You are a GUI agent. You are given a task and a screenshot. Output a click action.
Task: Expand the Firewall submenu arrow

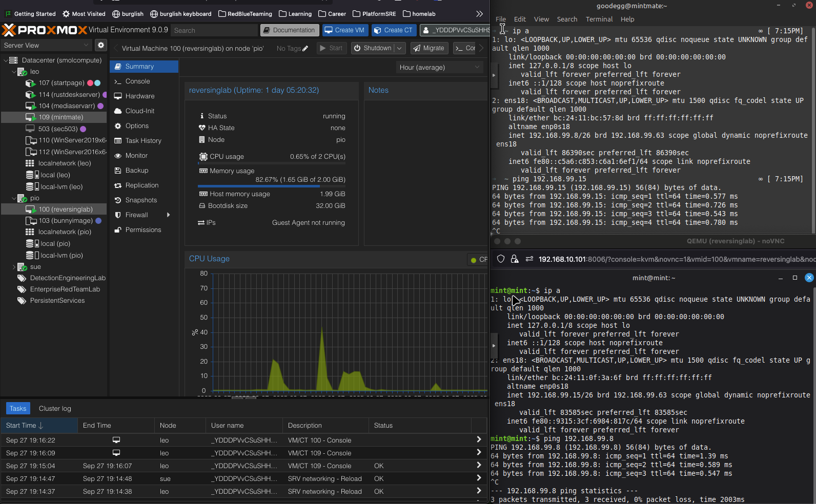pyautogui.click(x=168, y=215)
